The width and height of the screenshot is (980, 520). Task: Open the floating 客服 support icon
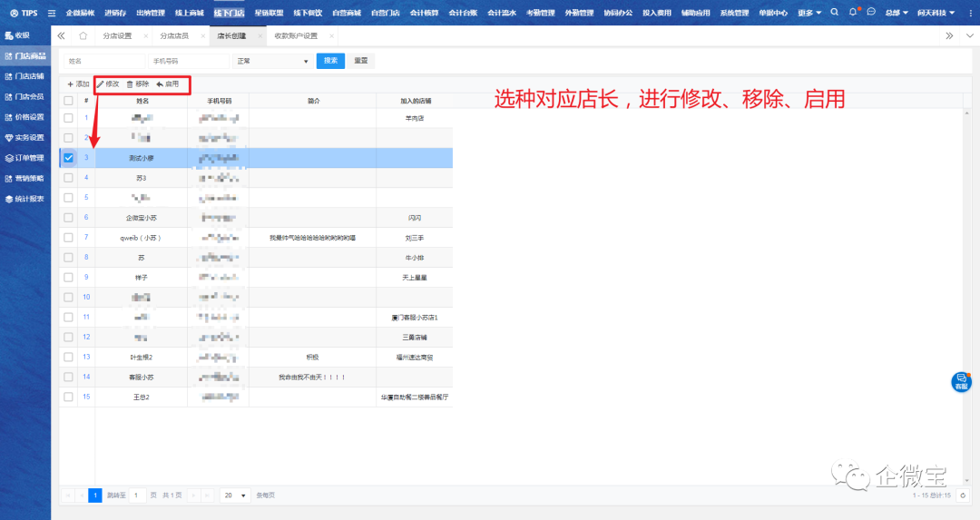click(x=961, y=381)
